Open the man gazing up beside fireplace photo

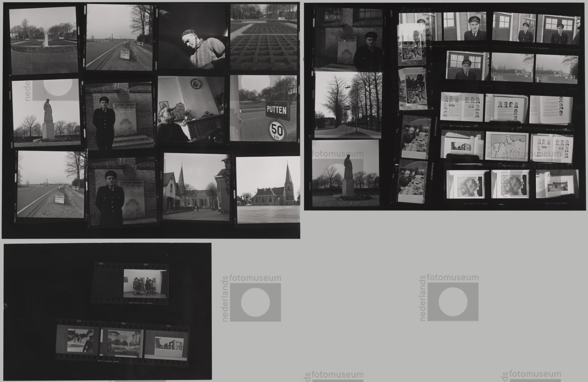[191, 110]
